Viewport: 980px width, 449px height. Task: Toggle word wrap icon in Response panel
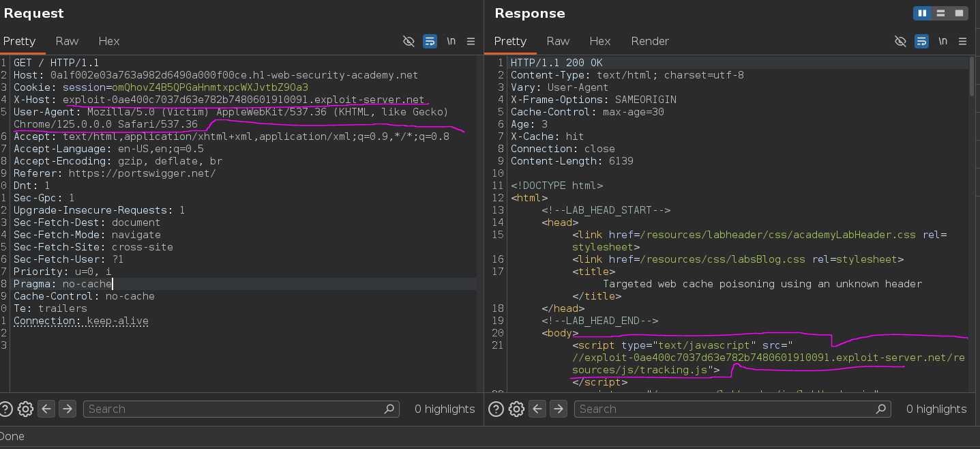click(921, 42)
